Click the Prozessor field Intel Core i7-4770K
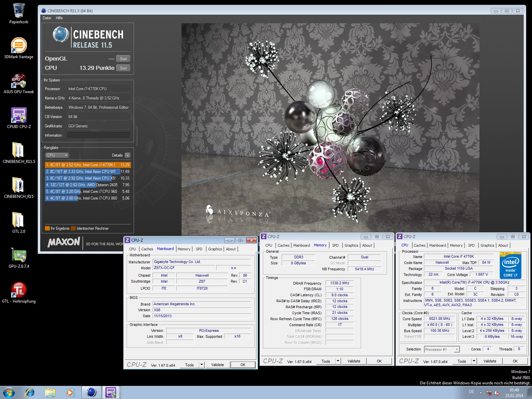 (x=98, y=89)
